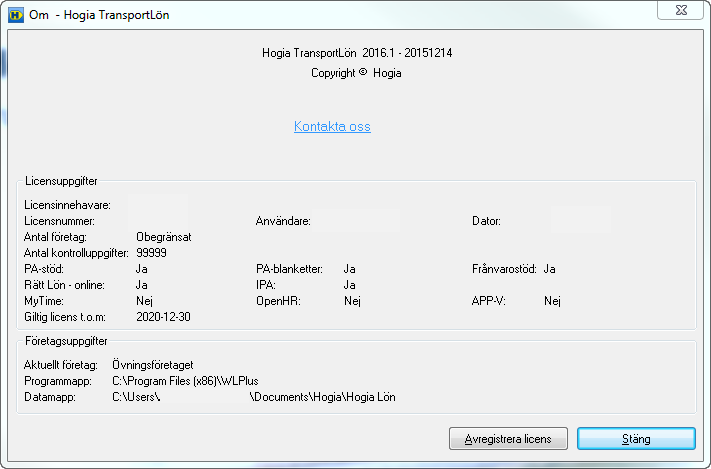This screenshot has height=469, width=711.
Task: Click the 'Giltig licens t.o.m:' label
Action: (x=65, y=317)
